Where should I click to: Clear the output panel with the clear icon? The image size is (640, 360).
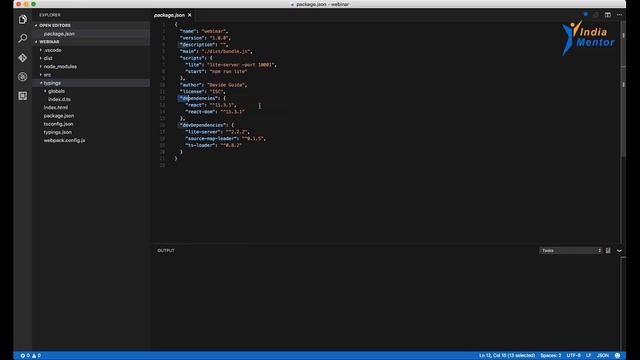pyautogui.click(x=608, y=251)
